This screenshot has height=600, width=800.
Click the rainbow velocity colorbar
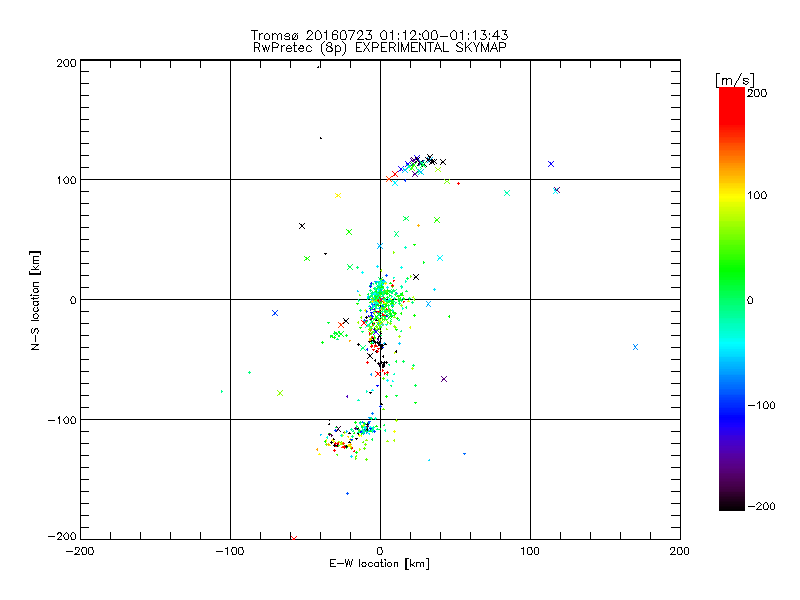[732, 299]
